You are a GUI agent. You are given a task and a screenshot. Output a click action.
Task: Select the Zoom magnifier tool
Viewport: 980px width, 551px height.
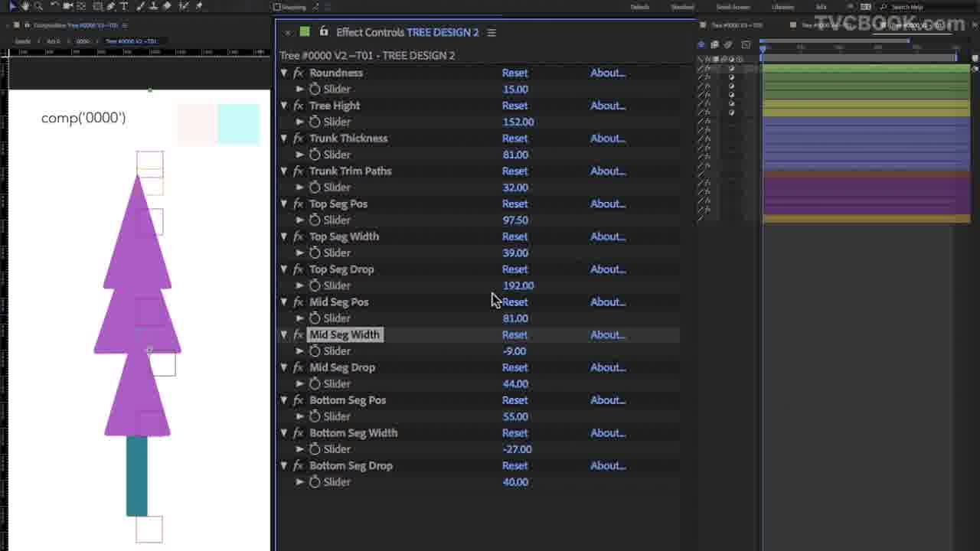[x=38, y=6]
